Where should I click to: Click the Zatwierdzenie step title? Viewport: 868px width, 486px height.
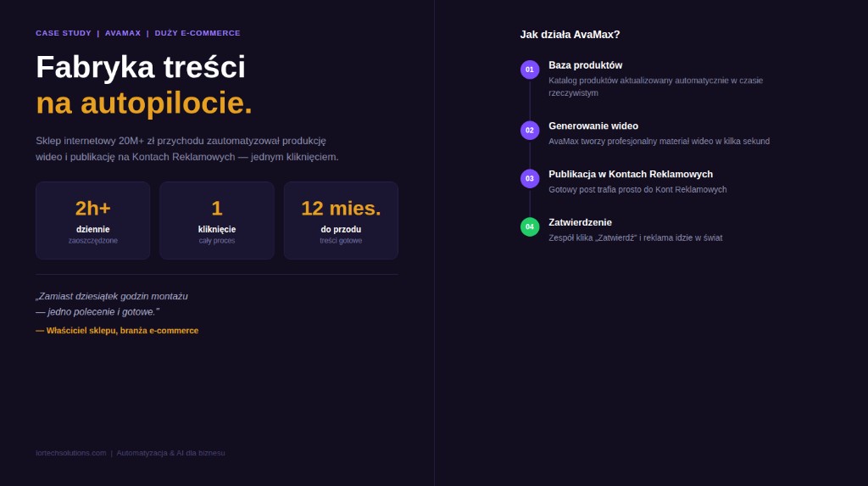coord(580,223)
